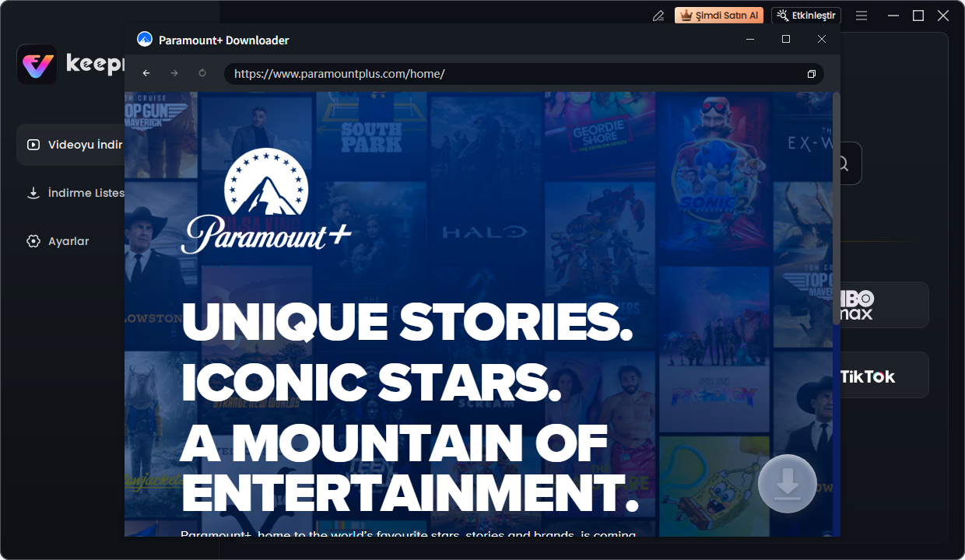
Task: Click the Şimdi Satın Al button
Action: click(718, 16)
